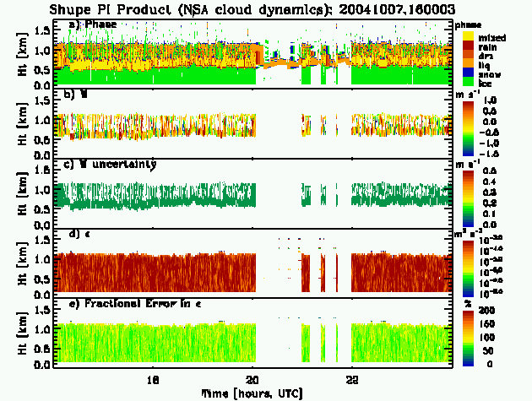Select the "a) Phase" panel label
The image size is (532, 401).
point(93,24)
